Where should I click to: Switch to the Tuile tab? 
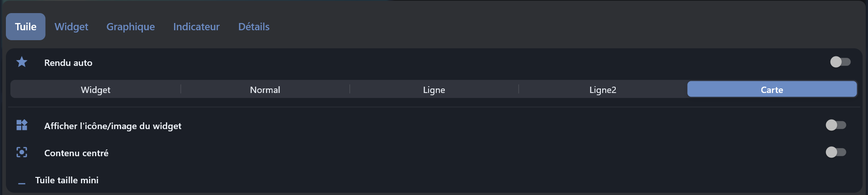click(x=26, y=27)
